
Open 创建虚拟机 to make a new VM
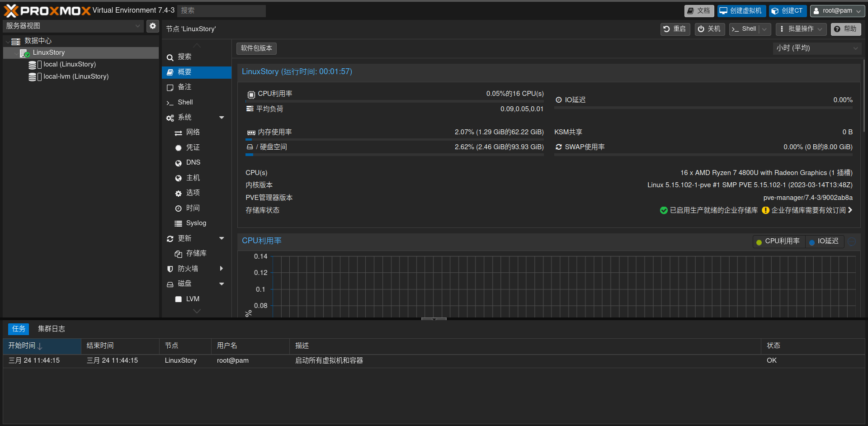tap(741, 10)
